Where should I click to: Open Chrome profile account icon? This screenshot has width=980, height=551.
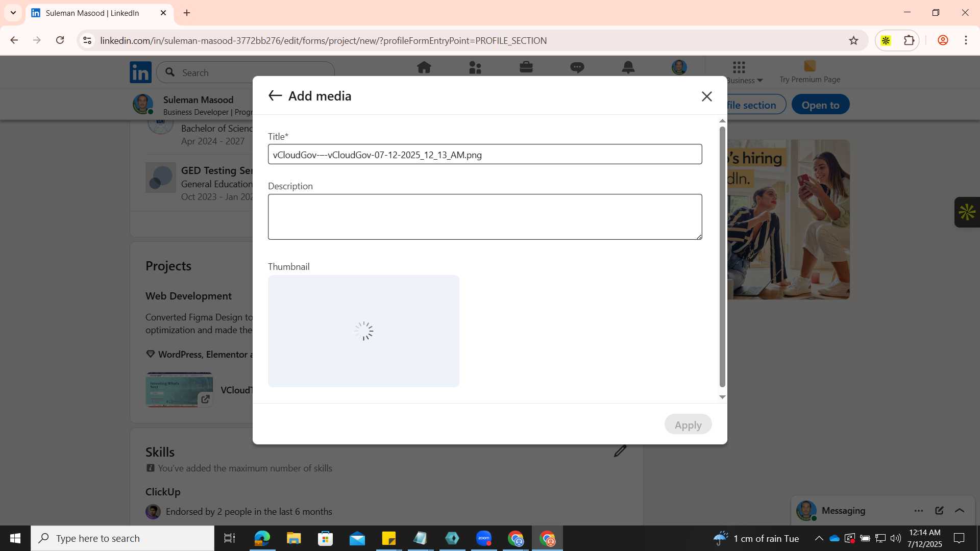tap(943, 40)
